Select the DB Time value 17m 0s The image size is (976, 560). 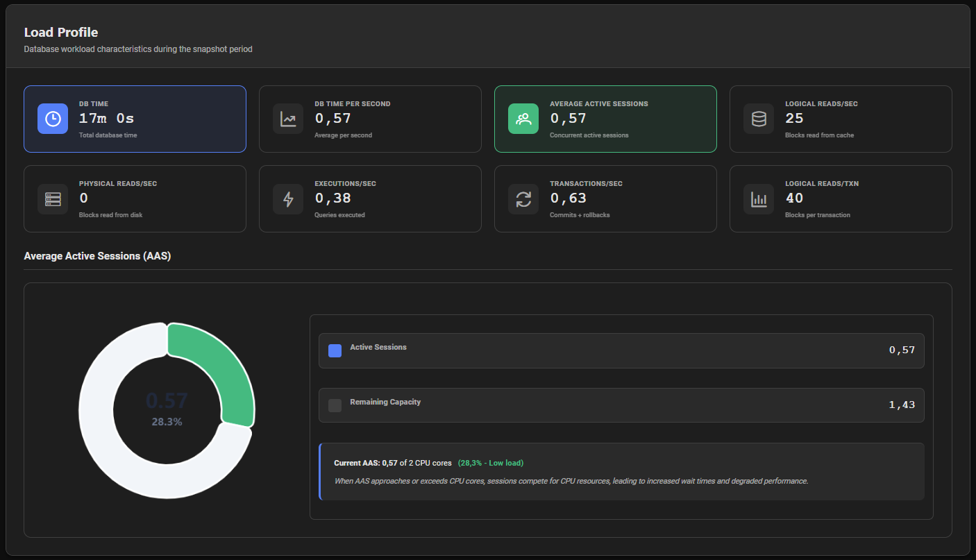pyautogui.click(x=107, y=118)
